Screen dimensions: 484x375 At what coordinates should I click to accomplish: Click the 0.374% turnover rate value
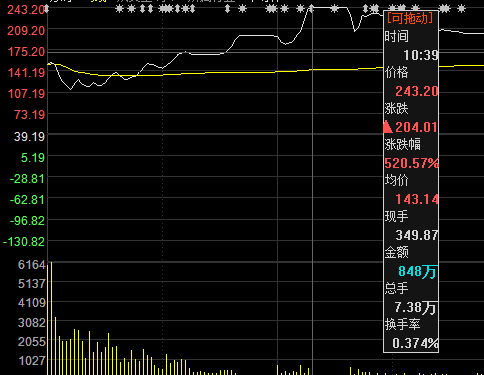(x=415, y=343)
